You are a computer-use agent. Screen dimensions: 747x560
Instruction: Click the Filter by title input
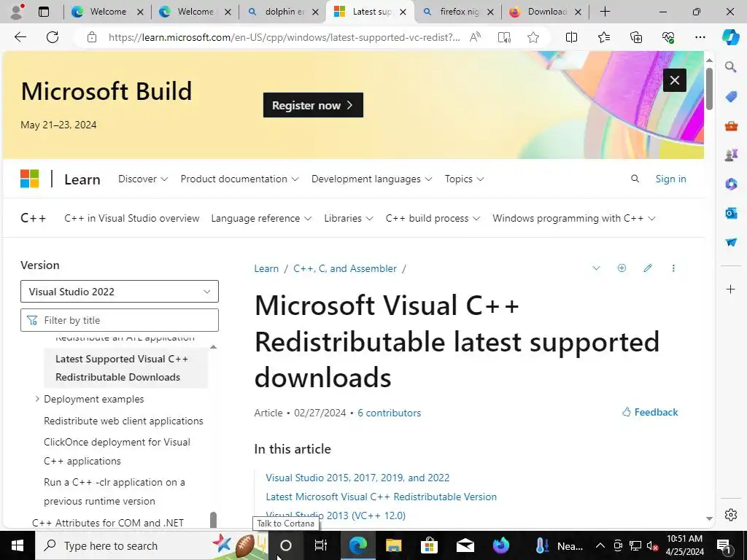click(120, 320)
